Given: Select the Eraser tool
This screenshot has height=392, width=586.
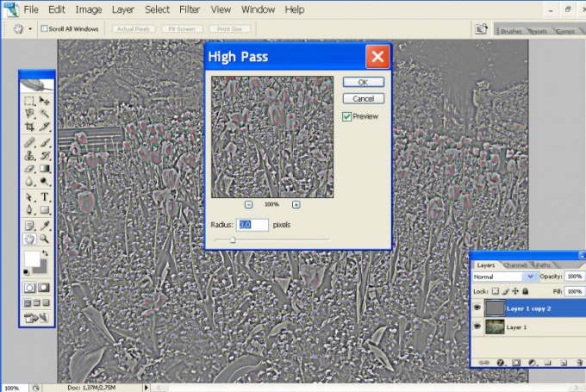Looking at the screenshot, I should click(x=29, y=169).
